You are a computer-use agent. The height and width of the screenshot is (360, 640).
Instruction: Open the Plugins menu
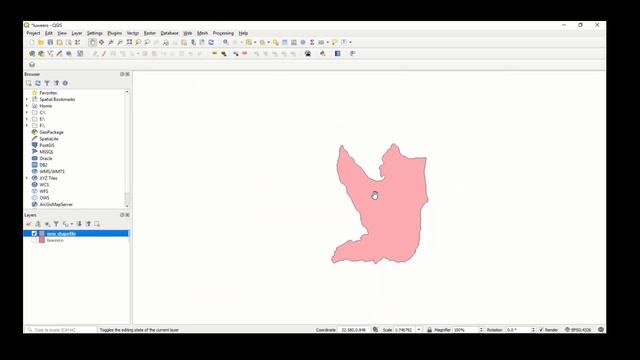pos(114,33)
